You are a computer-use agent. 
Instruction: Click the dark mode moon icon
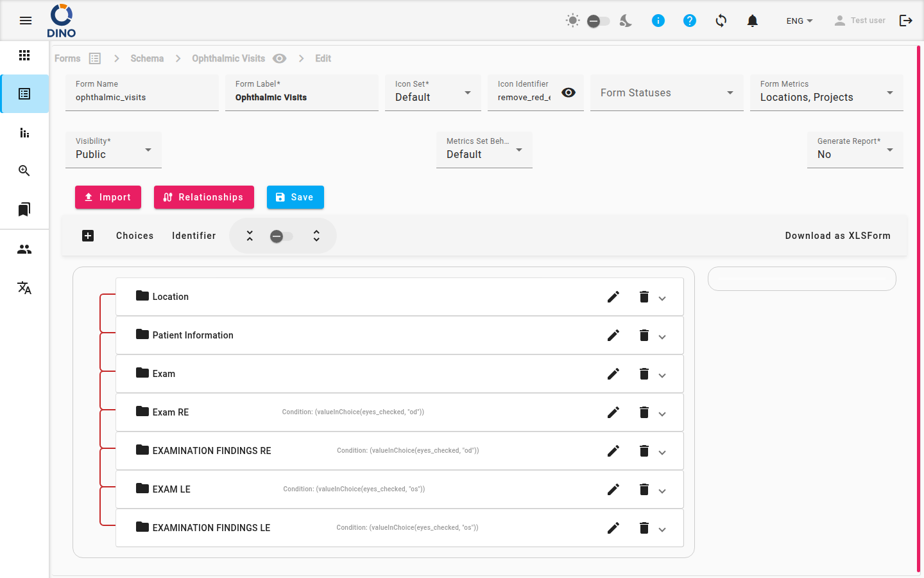(626, 21)
